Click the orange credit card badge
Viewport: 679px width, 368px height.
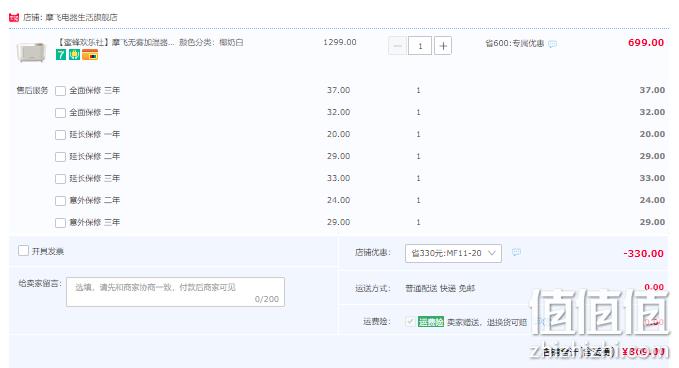point(90,55)
